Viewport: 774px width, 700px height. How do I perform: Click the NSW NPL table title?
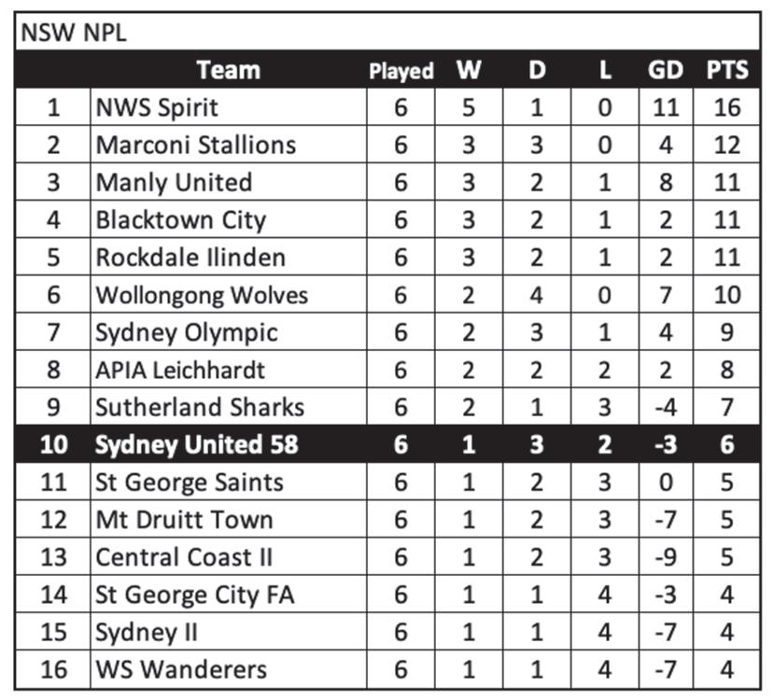pyautogui.click(x=74, y=33)
